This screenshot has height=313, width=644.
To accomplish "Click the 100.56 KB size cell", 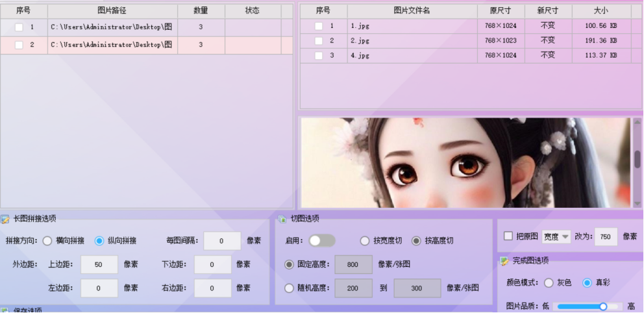I will 601,26.
